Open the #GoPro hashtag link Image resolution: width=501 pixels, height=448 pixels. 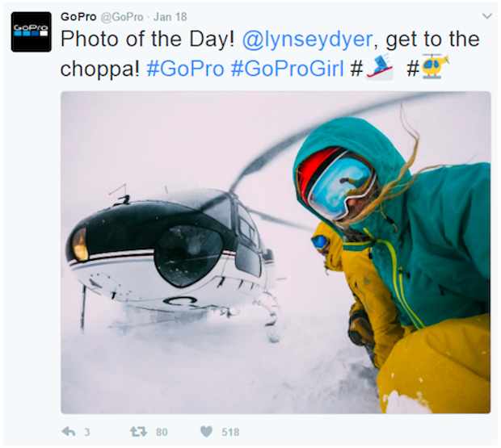click(x=185, y=69)
